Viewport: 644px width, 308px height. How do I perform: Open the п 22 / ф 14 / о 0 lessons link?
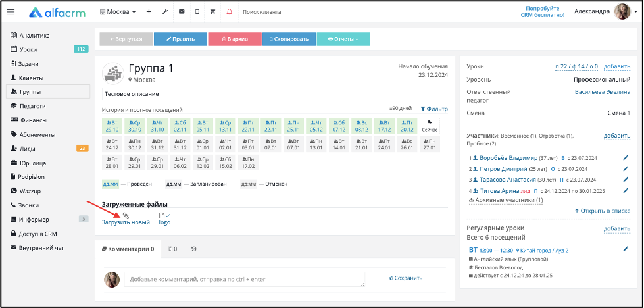(x=576, y=66)
